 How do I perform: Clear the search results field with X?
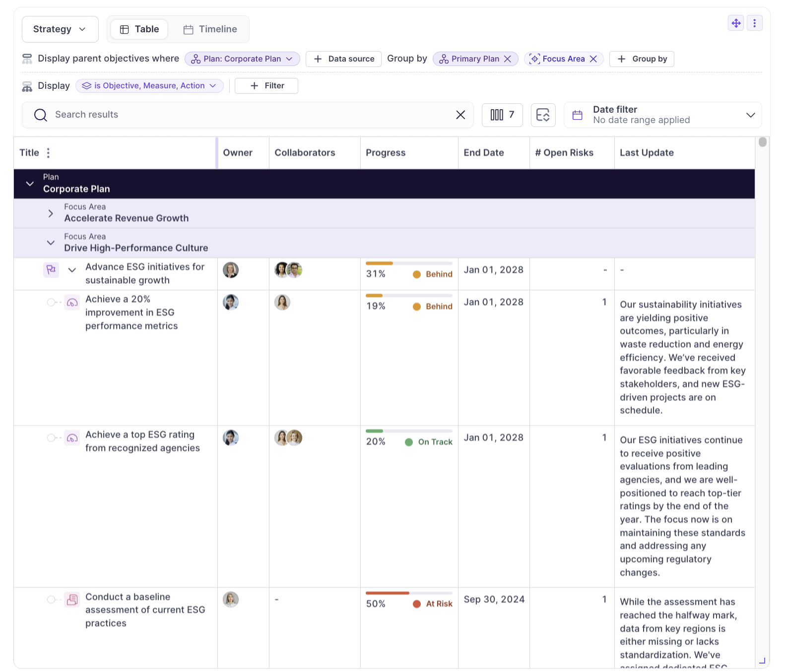(x=460, y=115)
